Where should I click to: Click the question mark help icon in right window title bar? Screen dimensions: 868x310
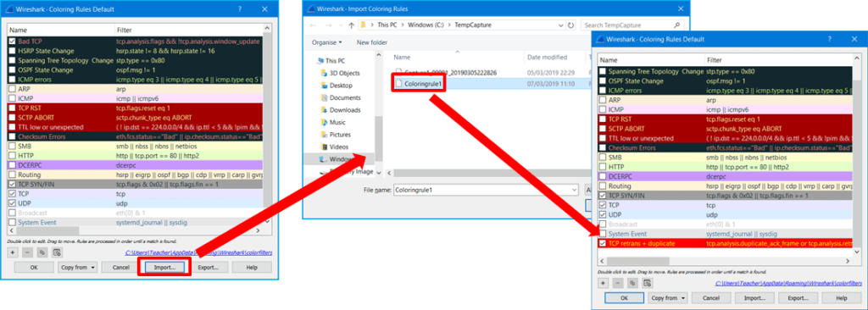[x=829, y=39]
